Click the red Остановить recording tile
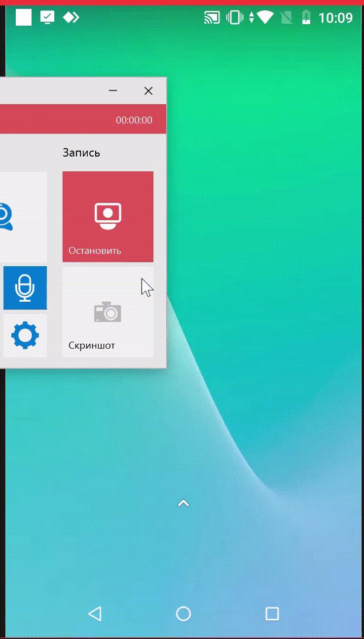364x639 pixels. point(108,216)
